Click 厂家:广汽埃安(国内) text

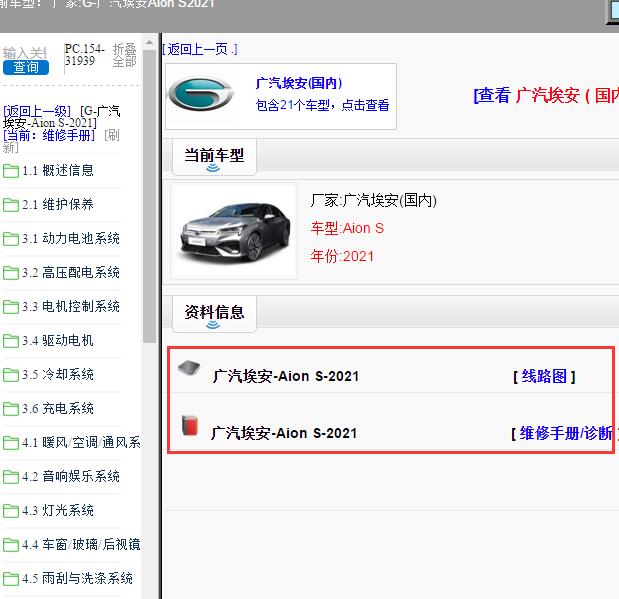[x=373, y=201]
